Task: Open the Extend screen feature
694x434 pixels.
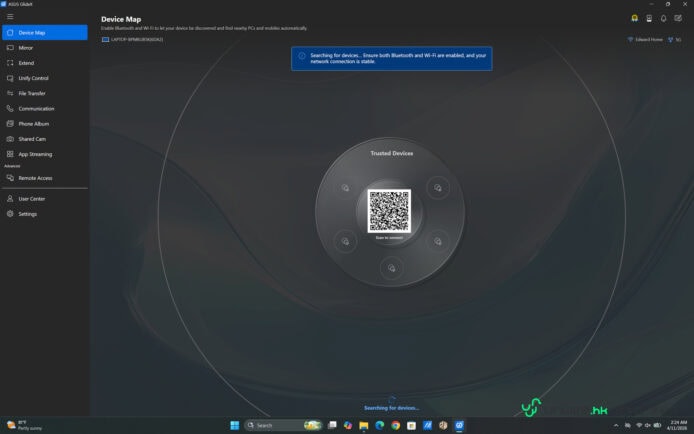Action: click(45, 63)
